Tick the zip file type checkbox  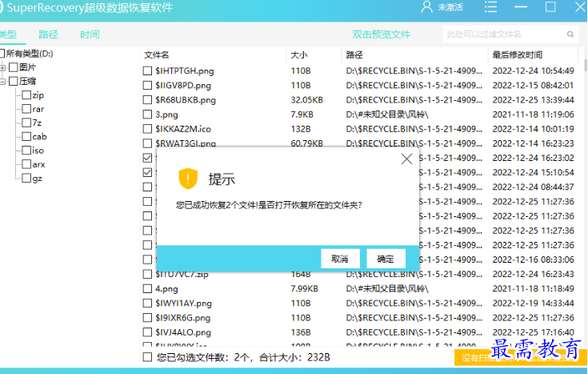[26, 95]
